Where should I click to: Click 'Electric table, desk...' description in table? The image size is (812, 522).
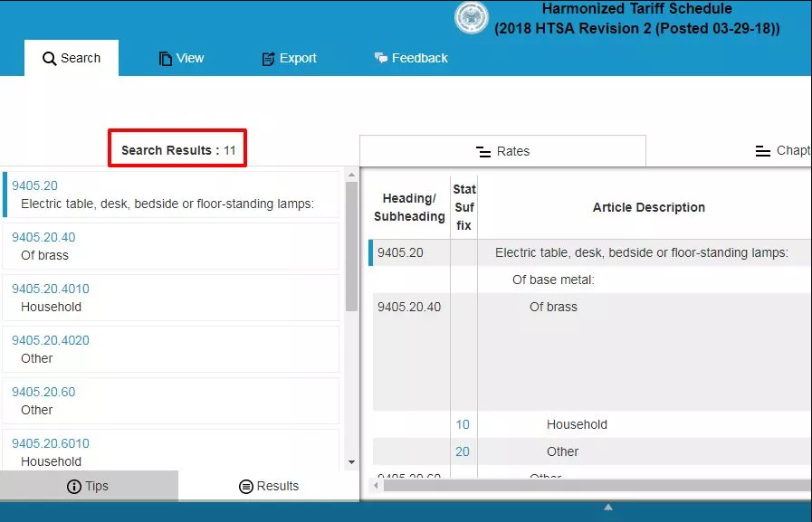click(x=642, y=252)
